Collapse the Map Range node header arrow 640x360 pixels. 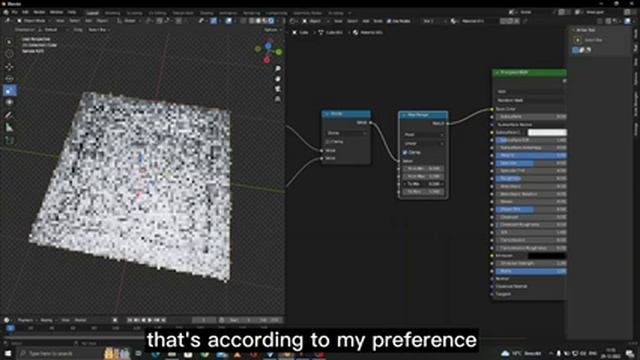[404, 116]
